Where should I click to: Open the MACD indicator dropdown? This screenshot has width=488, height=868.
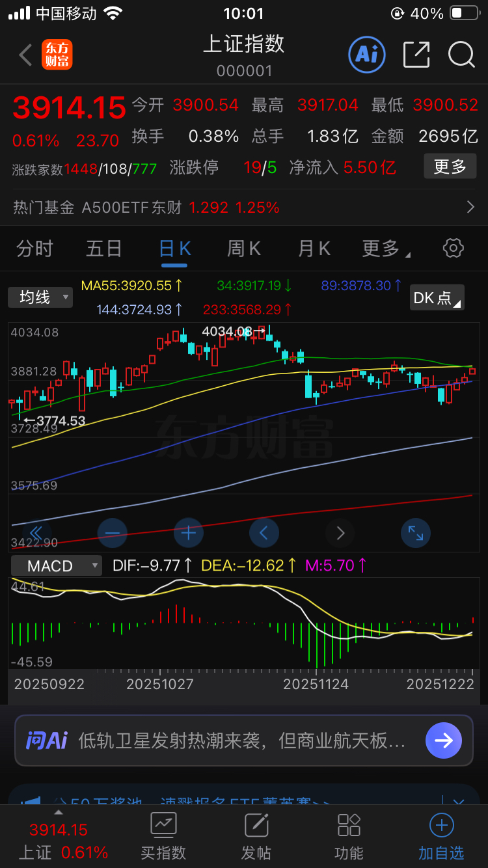click(56, 565)
